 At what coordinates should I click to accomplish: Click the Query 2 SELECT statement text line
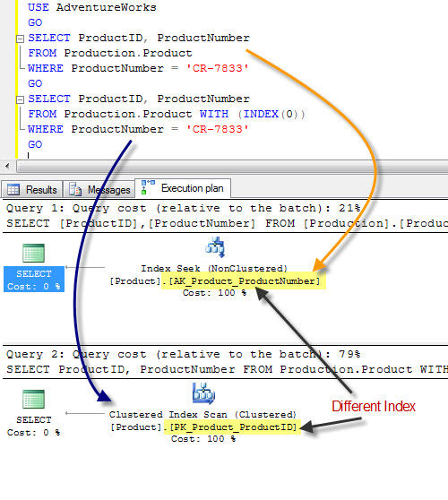[227, 369]
